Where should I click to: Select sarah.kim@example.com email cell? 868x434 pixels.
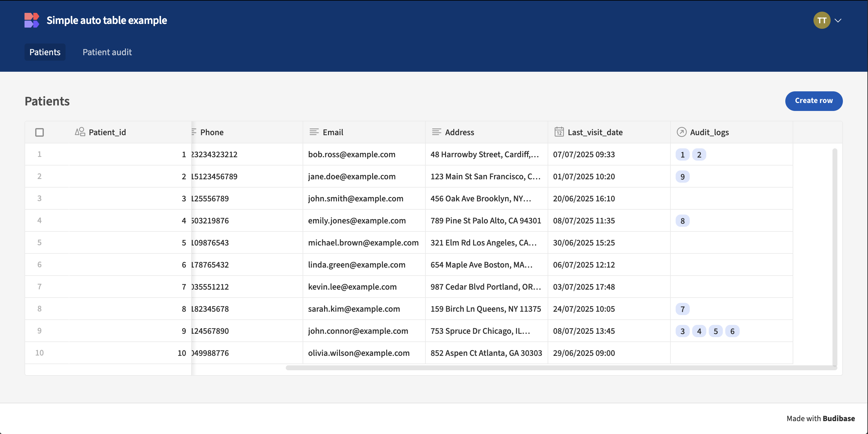point(364,309)
